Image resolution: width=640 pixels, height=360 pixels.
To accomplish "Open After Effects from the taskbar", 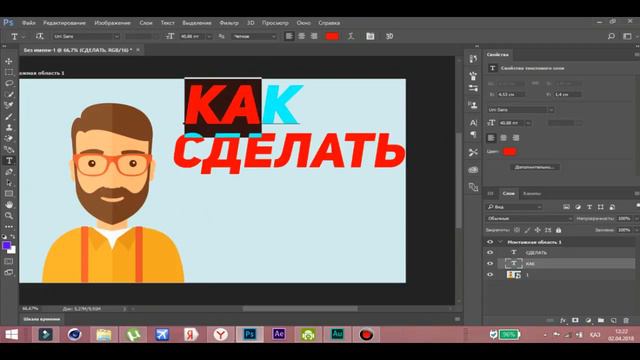I will [279, 335].
